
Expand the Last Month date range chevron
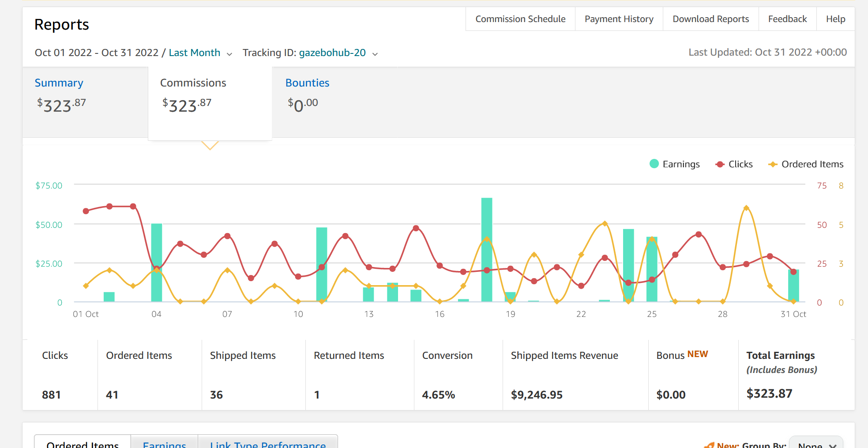229,54
